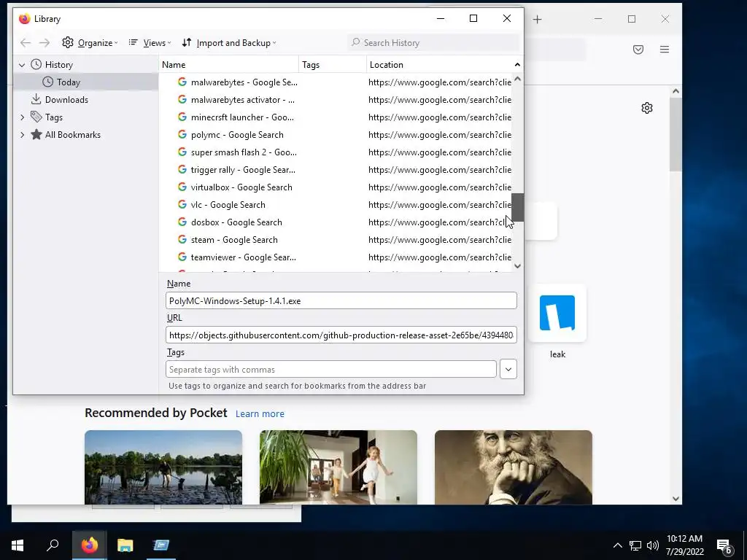The height and width of the screenshot is (560, 747).
Task: Sort by the Name column header
Action: coord(228,65)
